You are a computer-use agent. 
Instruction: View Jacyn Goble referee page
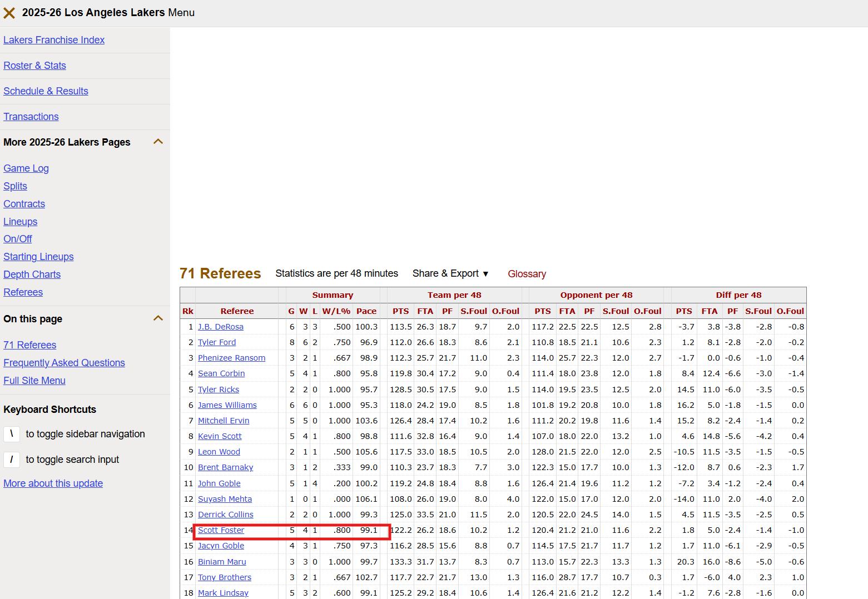click(x=221, y=546)
